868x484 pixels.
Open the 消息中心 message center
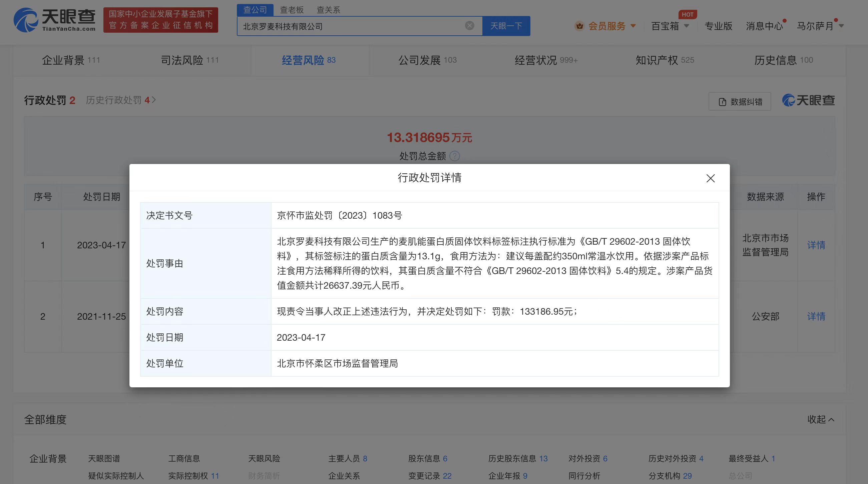point(764,26)
